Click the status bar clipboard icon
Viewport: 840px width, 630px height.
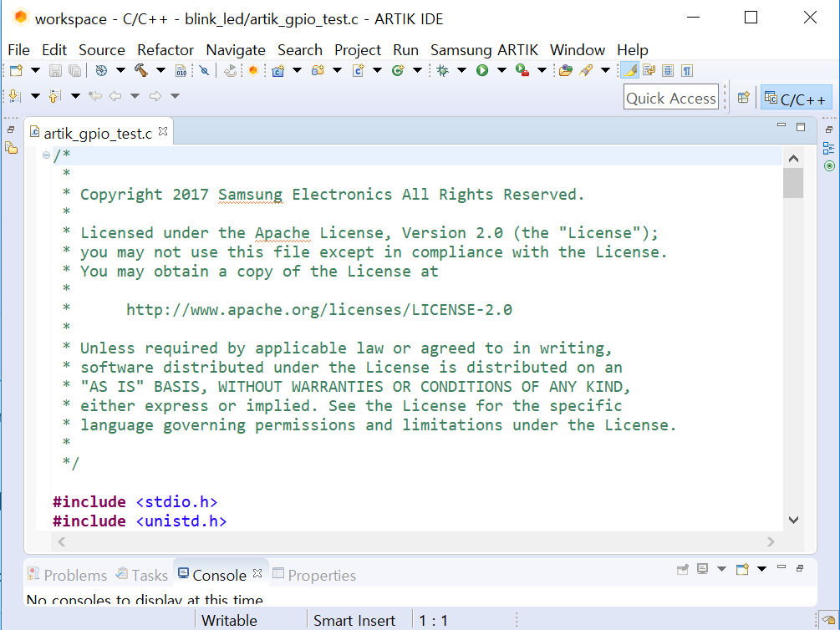[829, 620]
